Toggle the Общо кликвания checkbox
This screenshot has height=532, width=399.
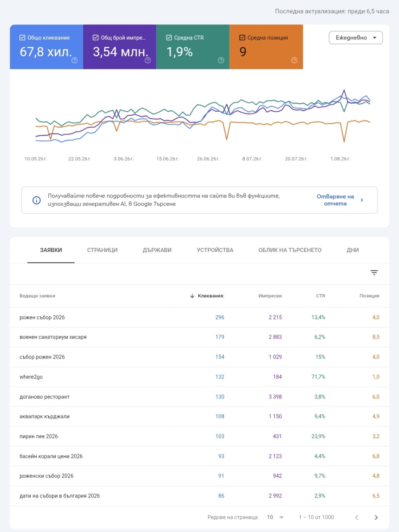pos(22,37)
